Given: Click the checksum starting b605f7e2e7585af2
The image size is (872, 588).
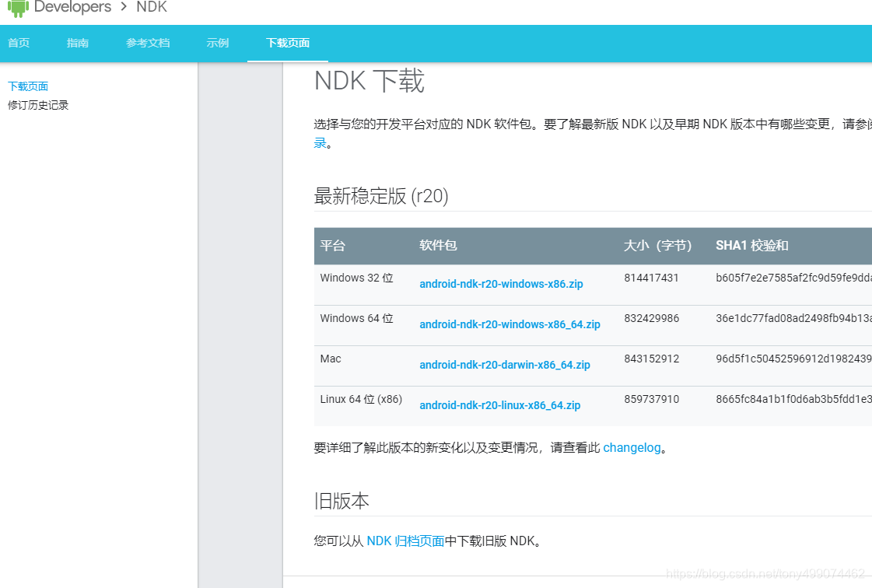Looking at the screenshot, I should click(793, 278).
